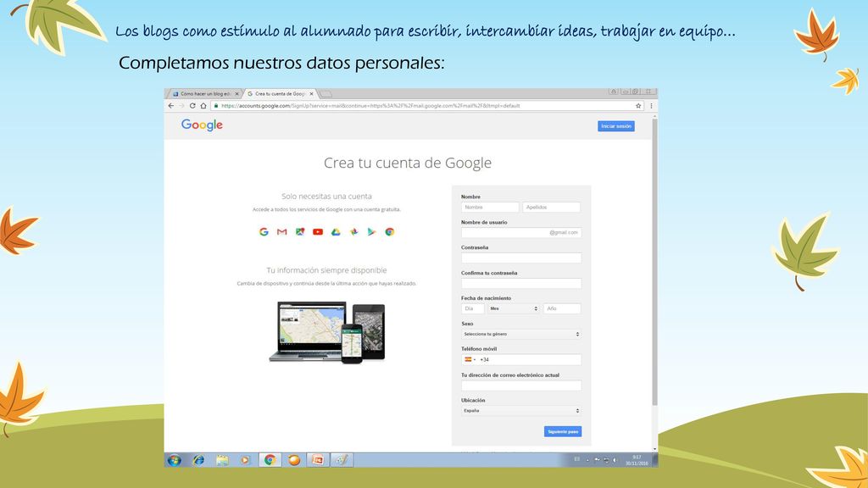
Task: Reload the page with the refresh icon
Action: [x=192, y=106]
